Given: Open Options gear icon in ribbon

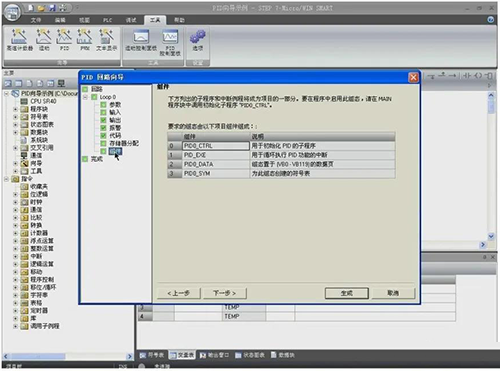Looking at the screenshot, I should (198, 40).
